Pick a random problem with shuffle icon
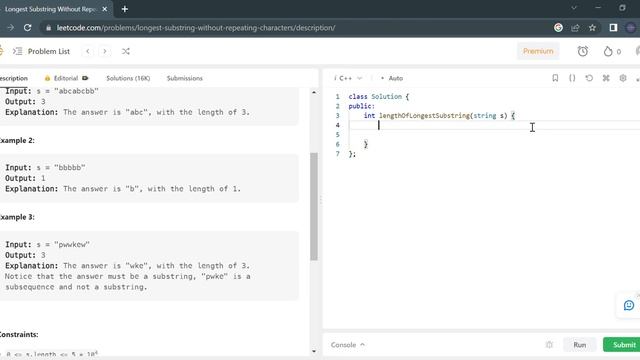Viewport: 640px width, 360px height. tap(126, 51)
